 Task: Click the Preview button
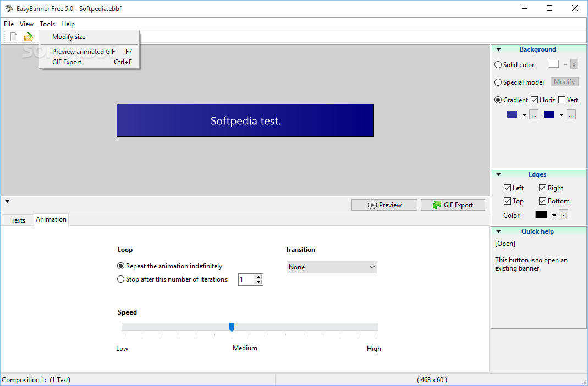click(x=384, y=205)
